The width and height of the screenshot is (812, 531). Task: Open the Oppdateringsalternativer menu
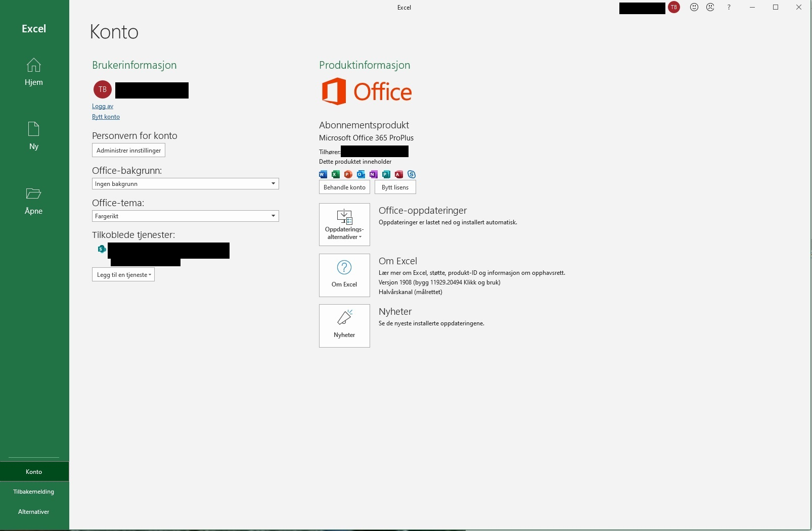344,224
